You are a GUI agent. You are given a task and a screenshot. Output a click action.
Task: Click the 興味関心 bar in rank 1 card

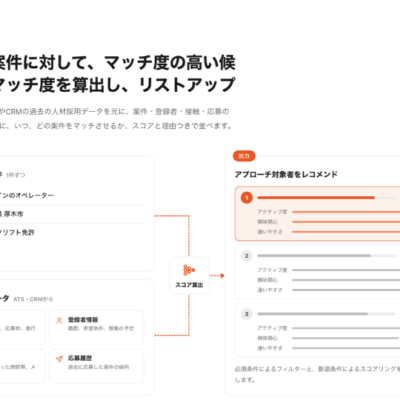[346, 222]
